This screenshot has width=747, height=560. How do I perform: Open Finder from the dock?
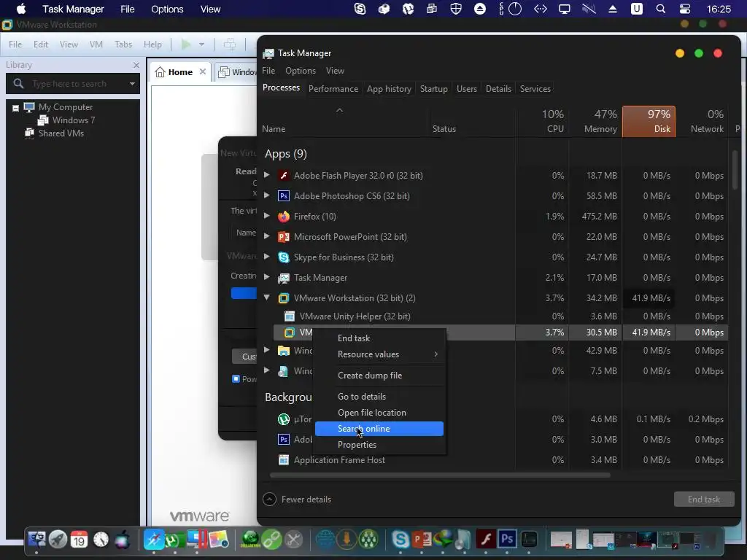click(36, 540)
